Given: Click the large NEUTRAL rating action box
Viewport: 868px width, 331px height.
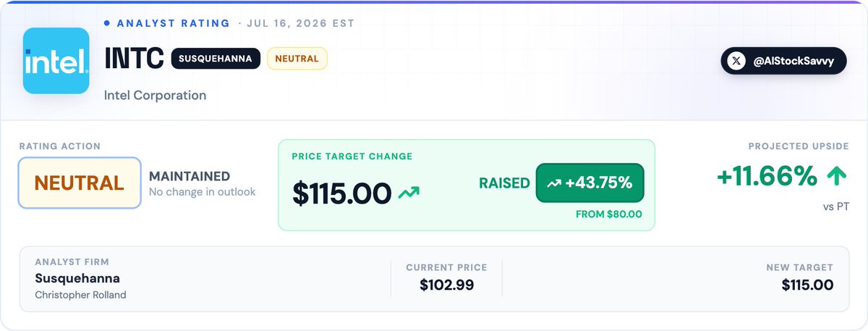Looking at the screenshot, I should pyautogui.click(x=80, y=183).
